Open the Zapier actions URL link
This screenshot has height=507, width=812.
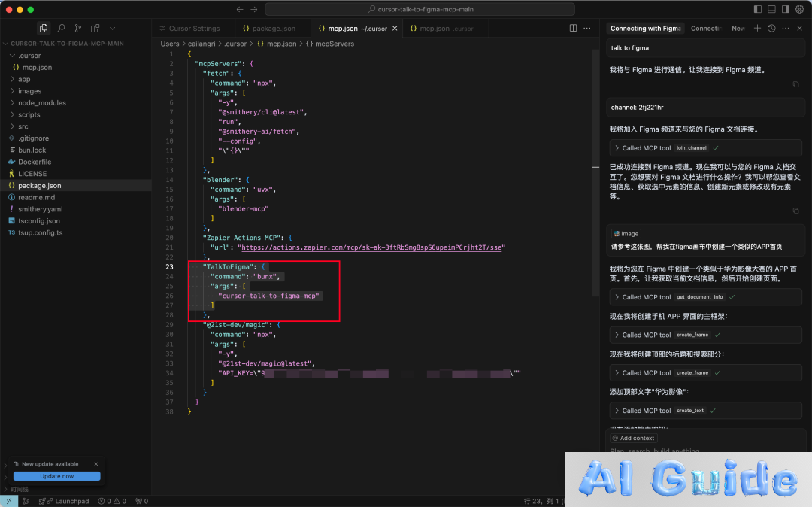[x=372, y=247]
